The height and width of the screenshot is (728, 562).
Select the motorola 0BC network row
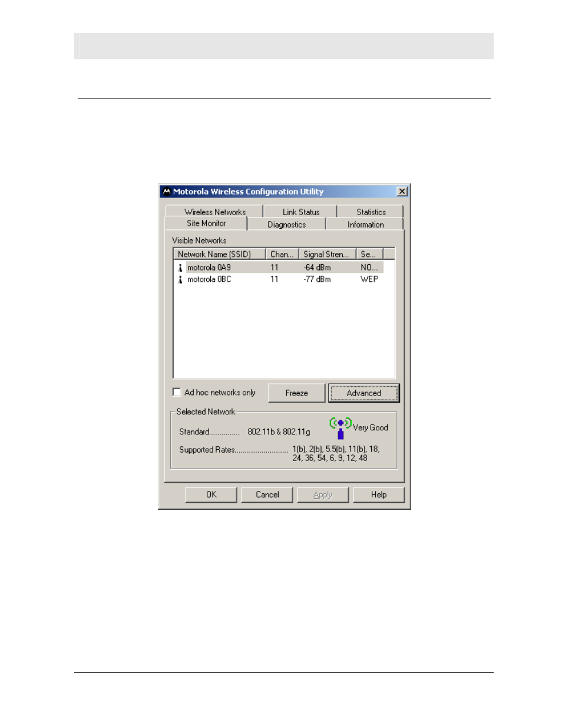[279, 279]
